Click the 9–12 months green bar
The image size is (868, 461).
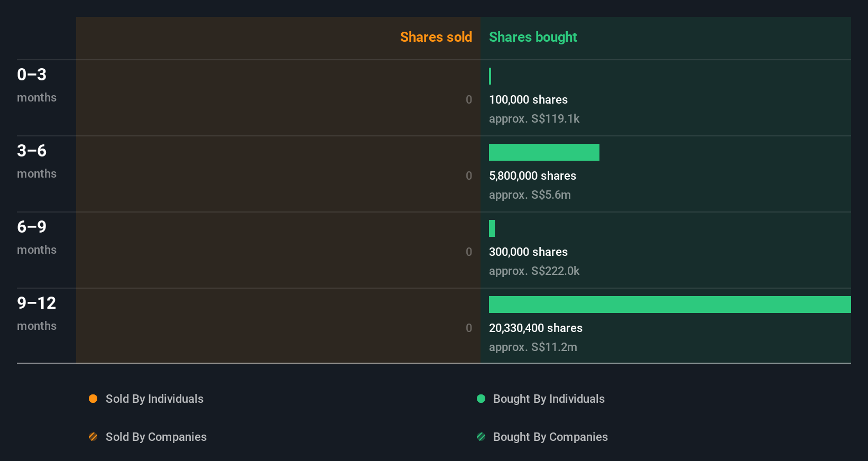pyautogui.click(x=670, y=305)
